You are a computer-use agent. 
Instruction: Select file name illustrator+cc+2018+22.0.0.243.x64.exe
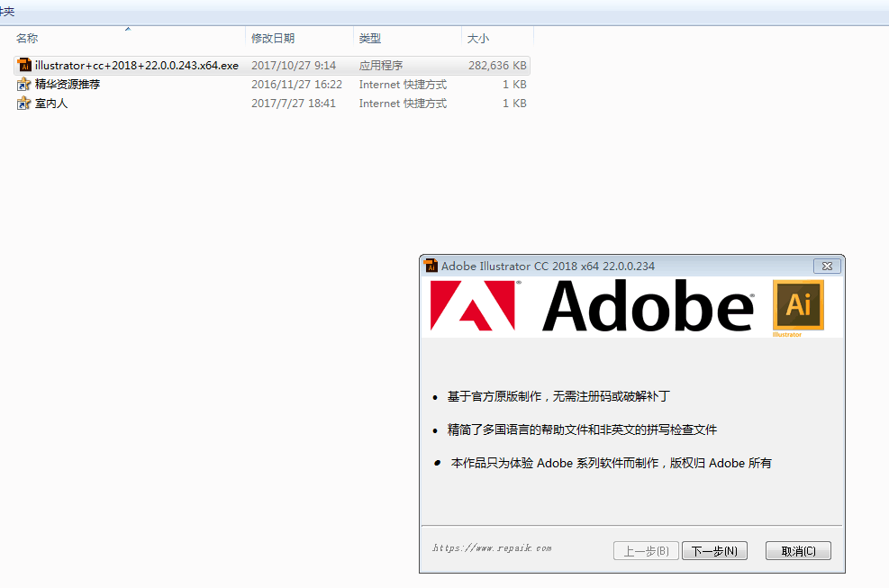[137, 65]
